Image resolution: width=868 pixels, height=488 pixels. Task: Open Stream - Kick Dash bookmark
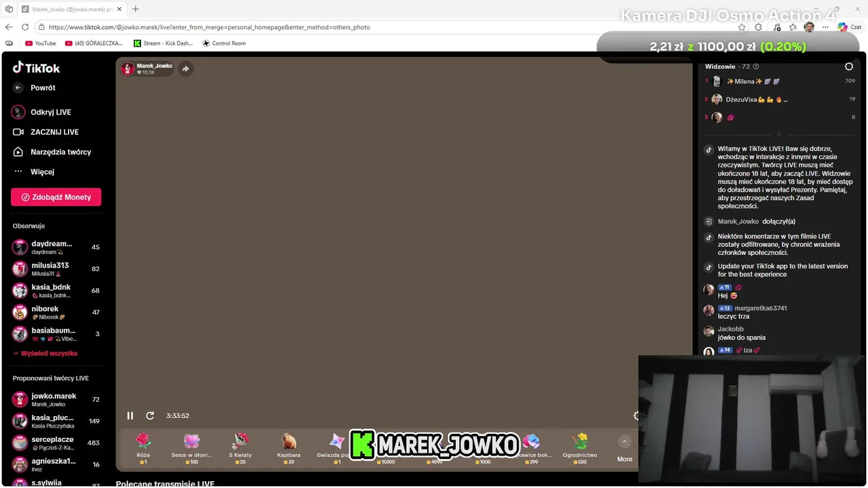point(163,43)
